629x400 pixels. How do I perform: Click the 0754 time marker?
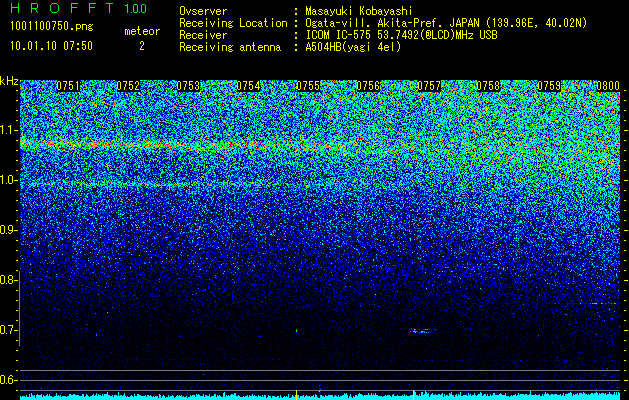pos(248,86)
